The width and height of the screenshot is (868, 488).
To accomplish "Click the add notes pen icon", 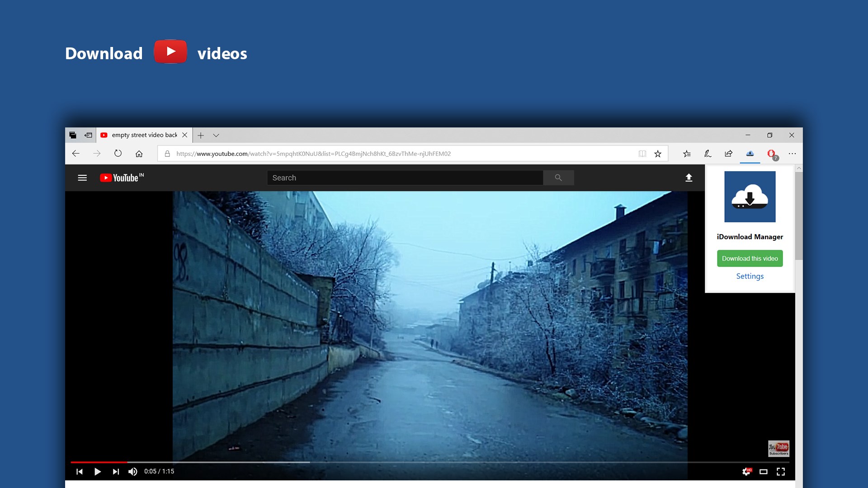I will (708, 154).
